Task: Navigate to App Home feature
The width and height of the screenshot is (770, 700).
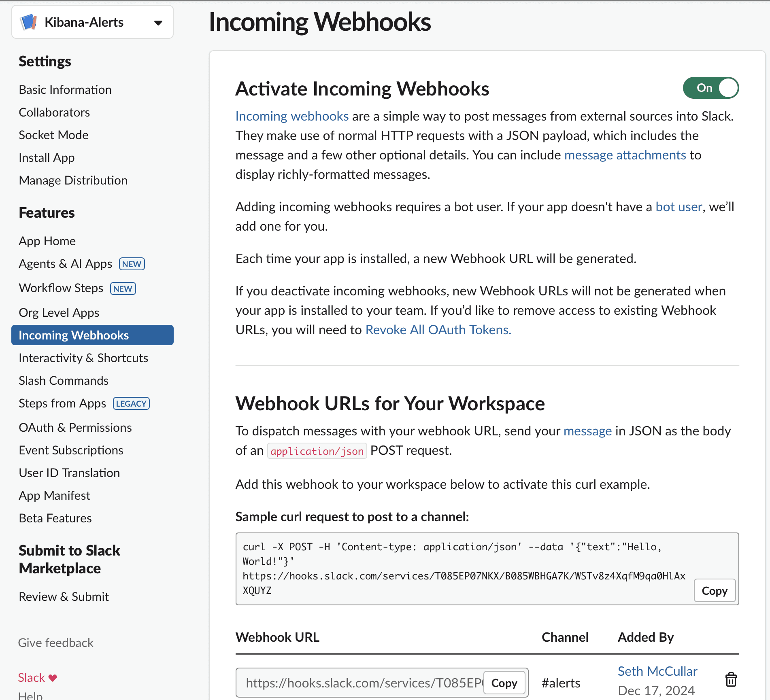Action: tap(47, 241)
